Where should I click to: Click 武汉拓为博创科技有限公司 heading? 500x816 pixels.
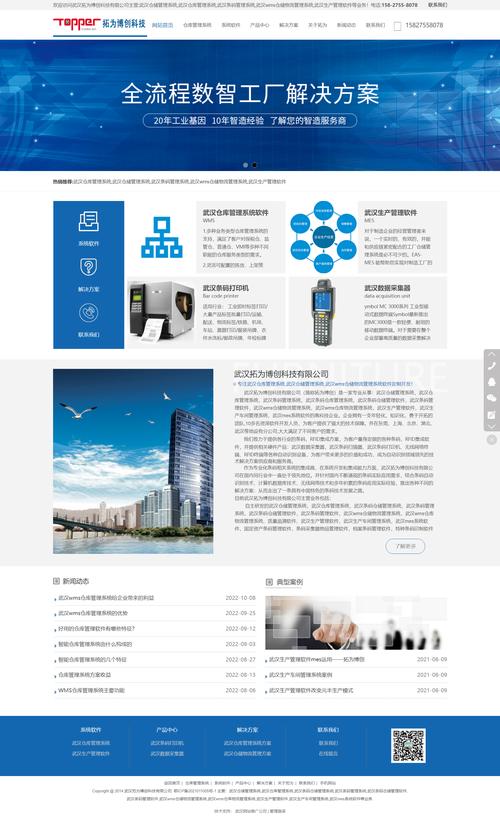[281, 374]
